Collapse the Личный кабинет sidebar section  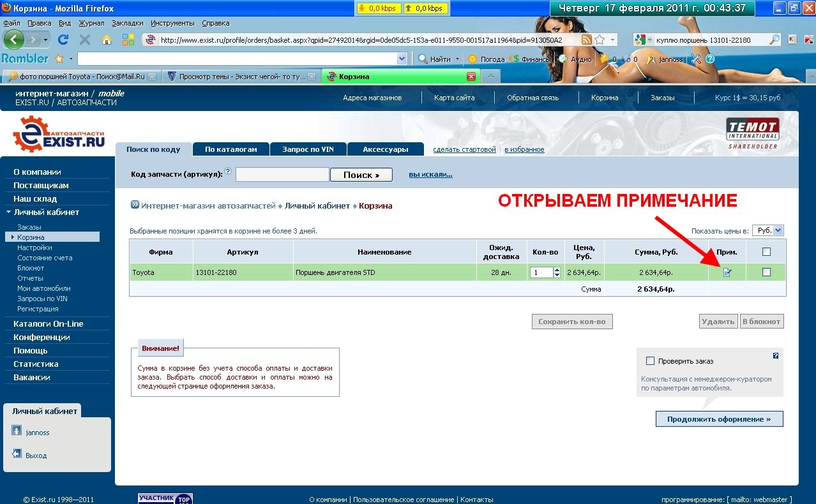[8, 212]
